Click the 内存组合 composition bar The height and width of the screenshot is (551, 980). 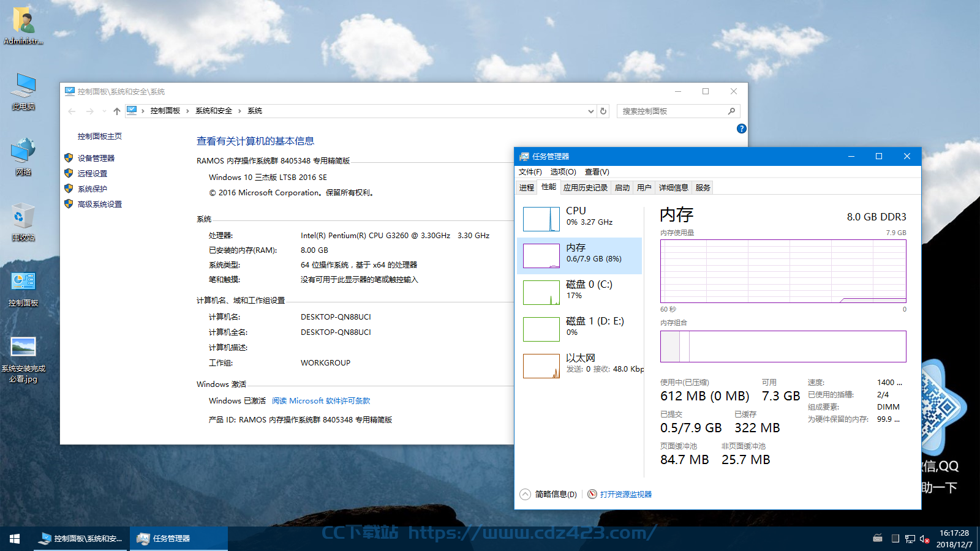783,347
